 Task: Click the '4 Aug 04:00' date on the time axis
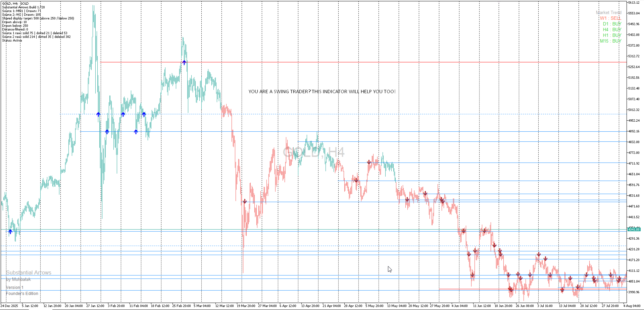pyautogui.click(x=632, y=306)
